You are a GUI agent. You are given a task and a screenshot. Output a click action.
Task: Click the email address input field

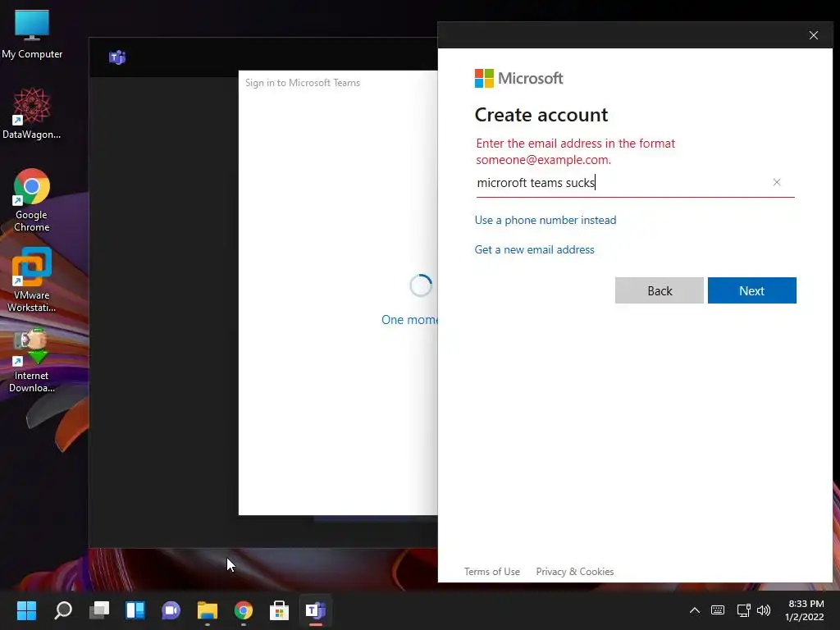click(x=636, y=183)
